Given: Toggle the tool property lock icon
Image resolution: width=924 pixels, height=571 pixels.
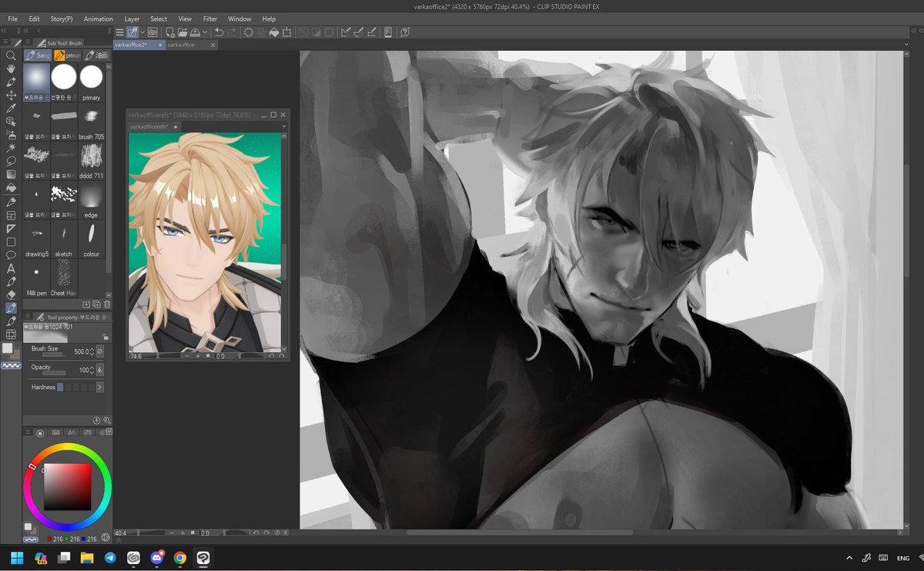Looking at the screenshot, I should click(105, 336).
